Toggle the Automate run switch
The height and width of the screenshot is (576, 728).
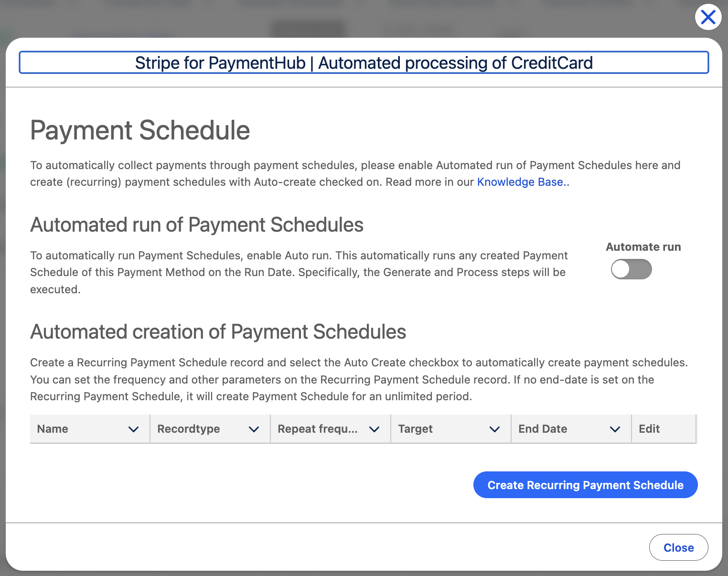(x=631, y=269)
